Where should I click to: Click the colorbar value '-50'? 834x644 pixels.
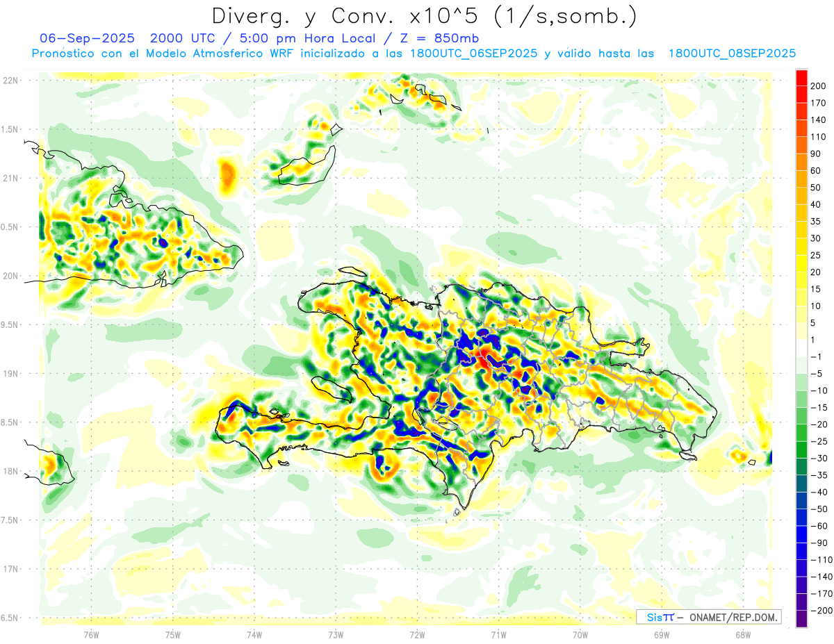(x=819, y=509)
